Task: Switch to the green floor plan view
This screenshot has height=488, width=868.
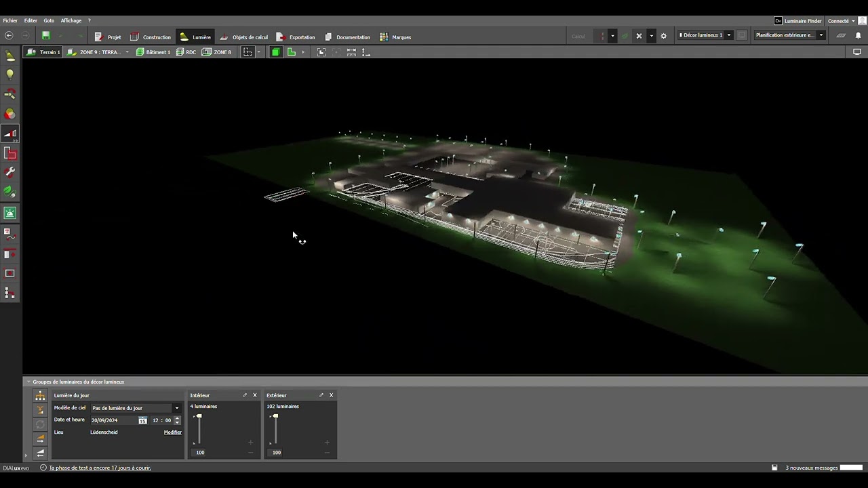Action: 292,52
